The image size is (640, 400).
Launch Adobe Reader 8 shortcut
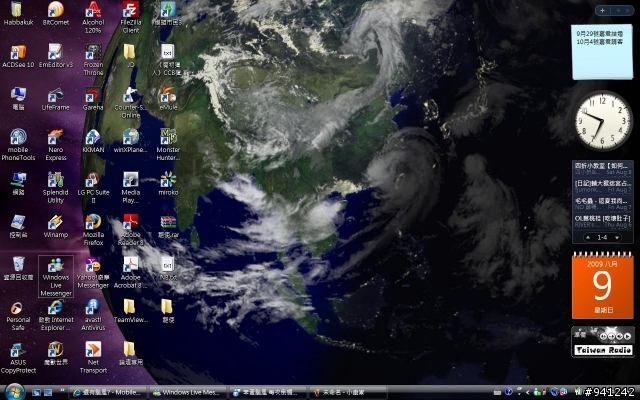(x=131, y=230)
